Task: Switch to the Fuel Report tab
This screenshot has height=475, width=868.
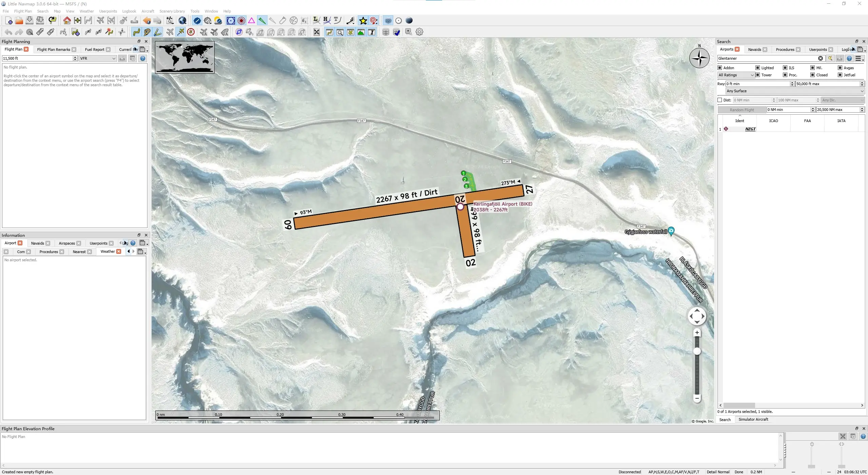Action: click(x=94, y=50)
